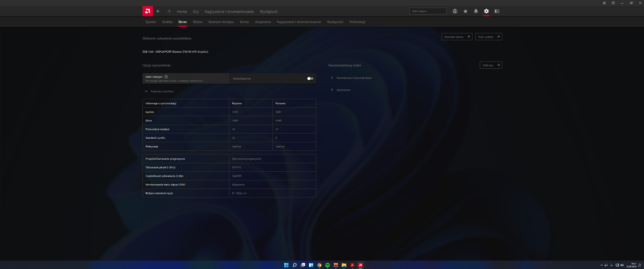This screenshot has height=269, width=644.
Task: Show AMD FreeSync help question mark
Action: click(166, 77)
